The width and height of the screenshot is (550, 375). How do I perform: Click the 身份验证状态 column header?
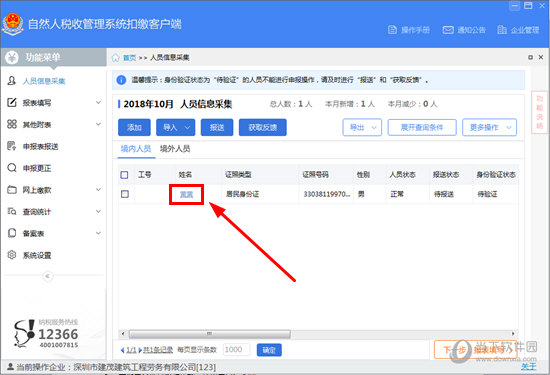(x=496, y=175)
